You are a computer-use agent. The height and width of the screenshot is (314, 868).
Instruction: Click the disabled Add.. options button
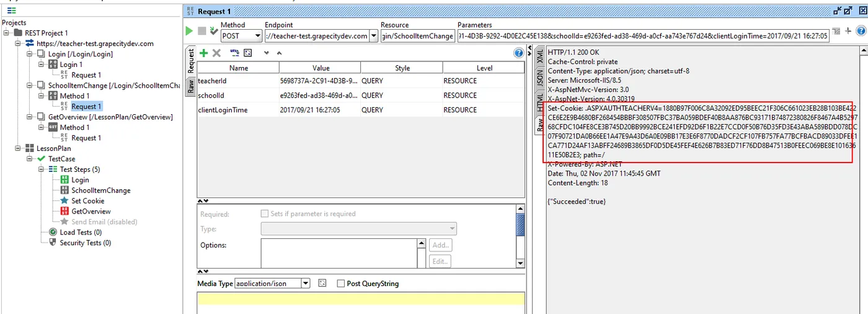click(440, 245)
